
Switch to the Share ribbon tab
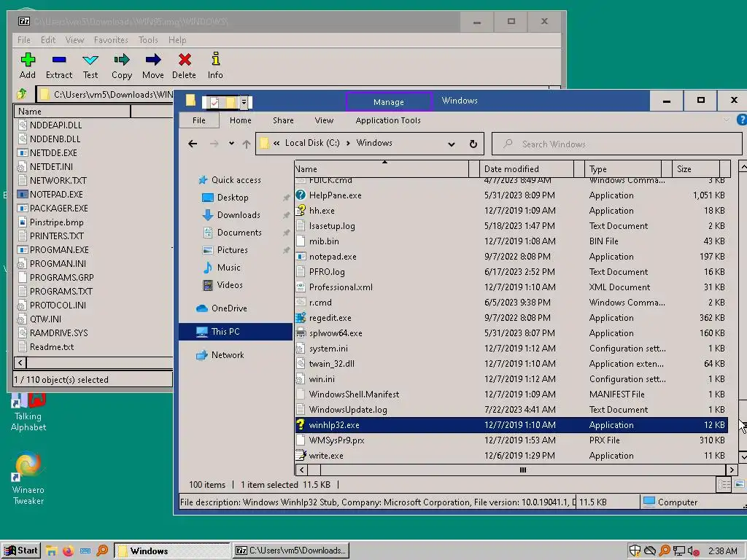click(x=283, y=120)
